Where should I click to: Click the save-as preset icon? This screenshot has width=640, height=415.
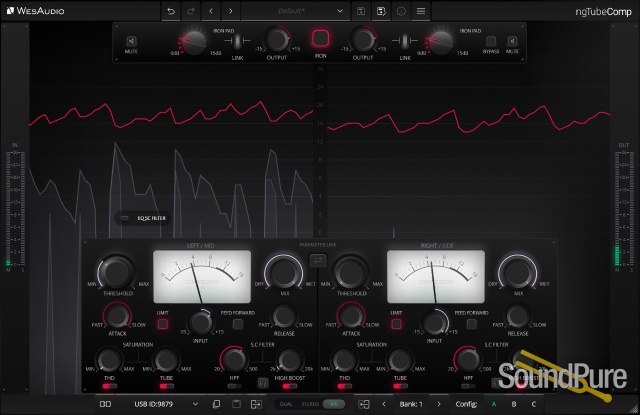(x=381, y=11)
